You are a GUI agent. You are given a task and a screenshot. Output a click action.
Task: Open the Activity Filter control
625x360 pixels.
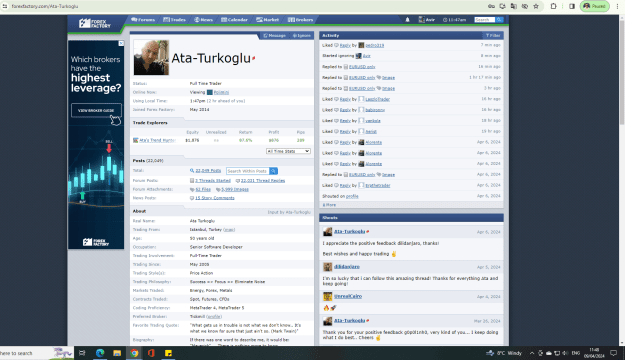(493, 35)
